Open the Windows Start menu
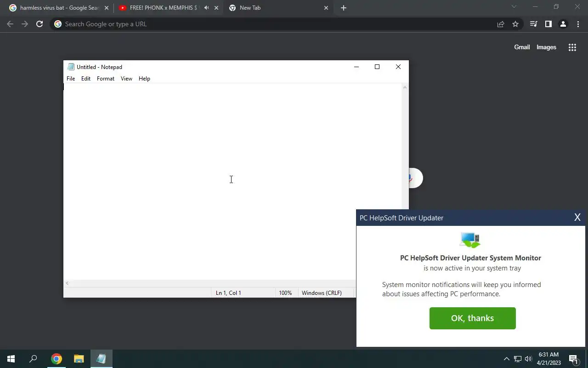This screenshot has height=368, width=588. (11, 359)
